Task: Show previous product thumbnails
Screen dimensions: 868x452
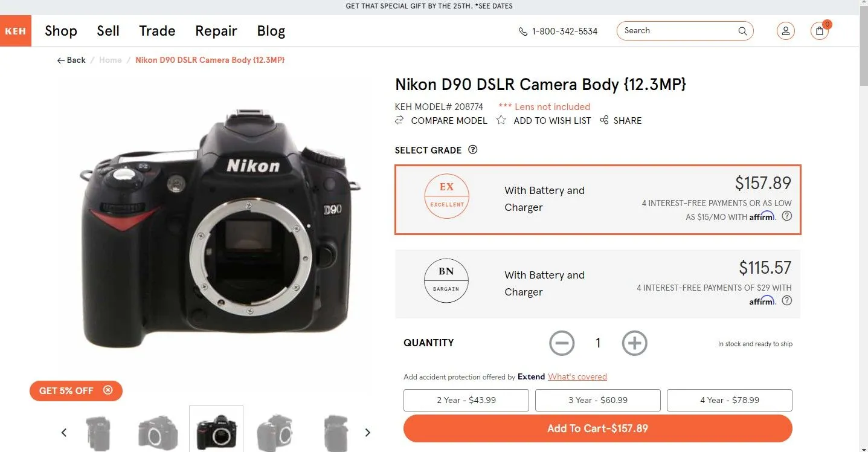Action: pyautogui.click(x=64, y=432)
